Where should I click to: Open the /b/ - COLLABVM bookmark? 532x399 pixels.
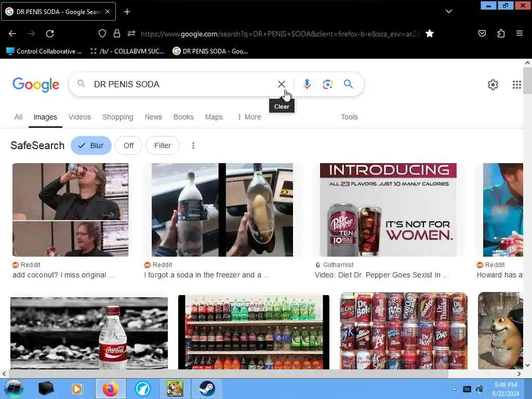(x=127, y=51)
